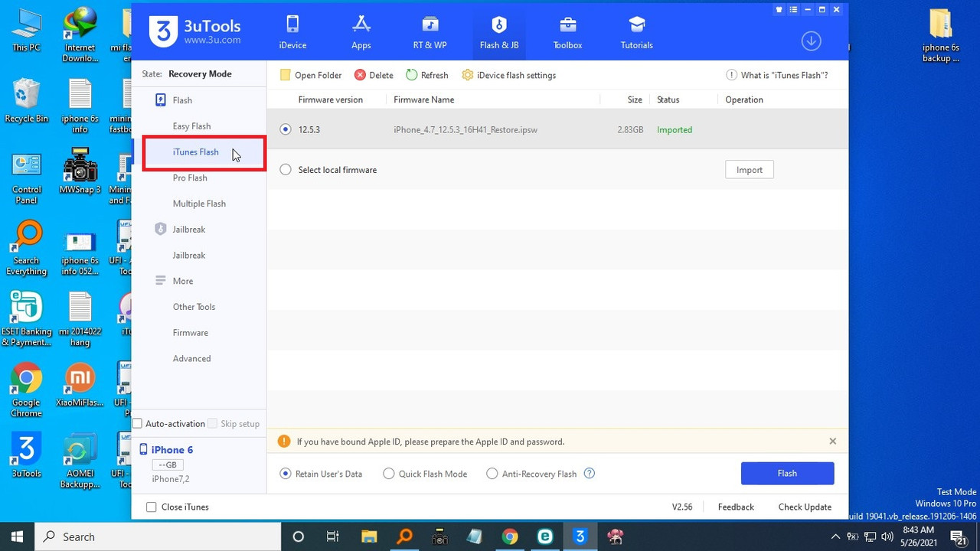The image size is (980, 551).
Task: Click the Flash section header icon
Action: (161, 100)
